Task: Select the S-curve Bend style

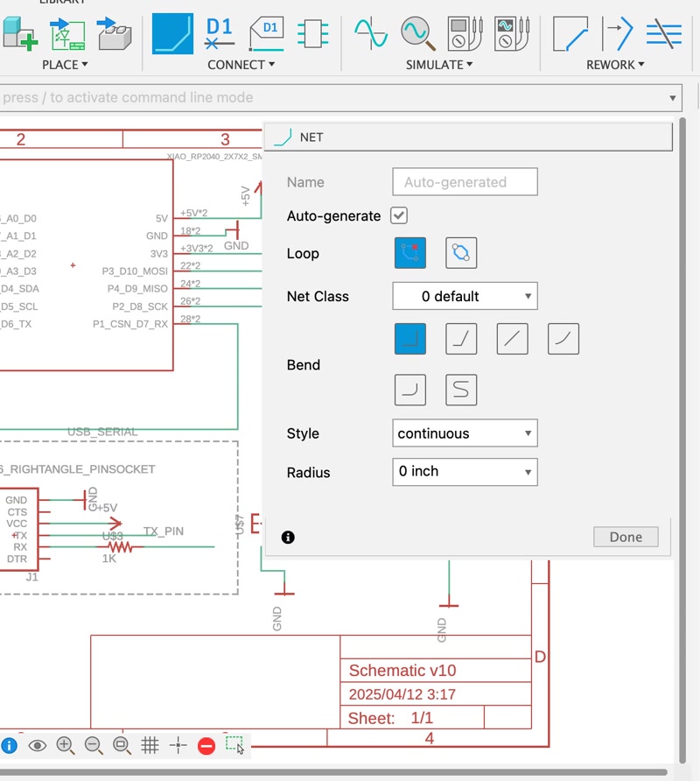Action: point(461,390)
